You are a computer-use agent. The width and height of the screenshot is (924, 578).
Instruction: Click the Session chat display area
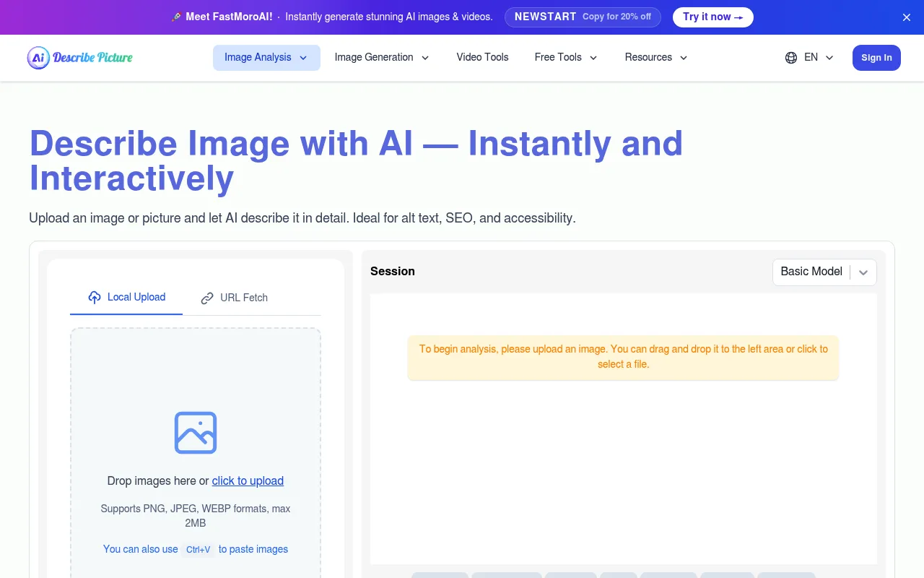point(624,428)
